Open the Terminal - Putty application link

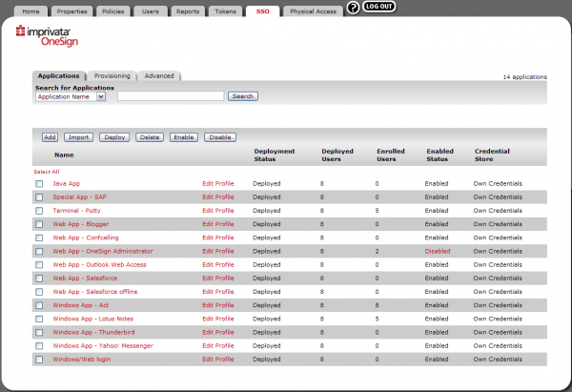click(x=76, y=211)
